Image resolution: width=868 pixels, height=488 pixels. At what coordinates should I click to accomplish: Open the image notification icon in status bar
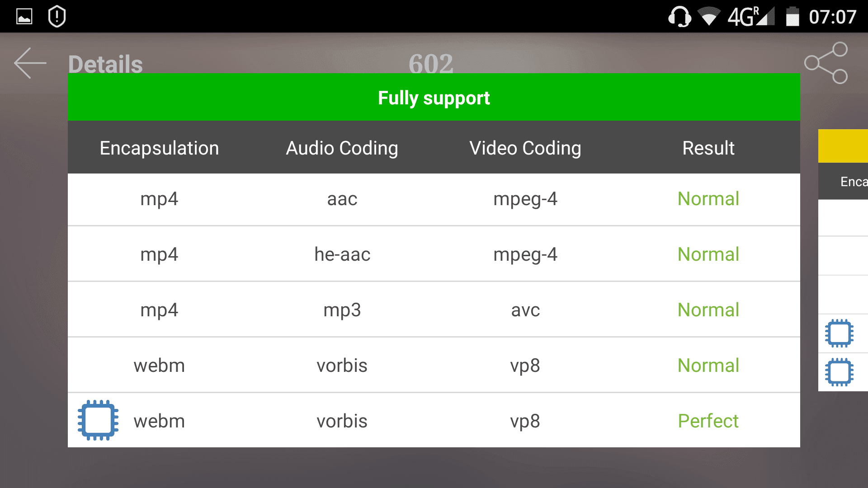point(24,17)
